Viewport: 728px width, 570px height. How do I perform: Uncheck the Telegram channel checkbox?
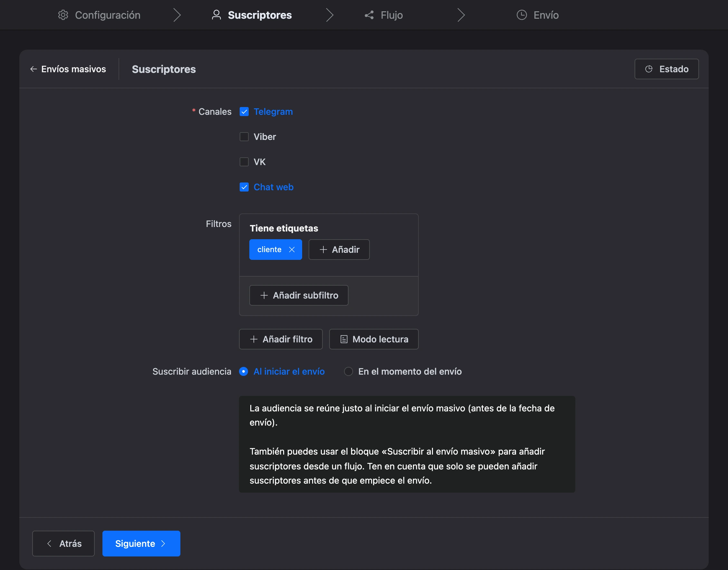coord(244,112)
